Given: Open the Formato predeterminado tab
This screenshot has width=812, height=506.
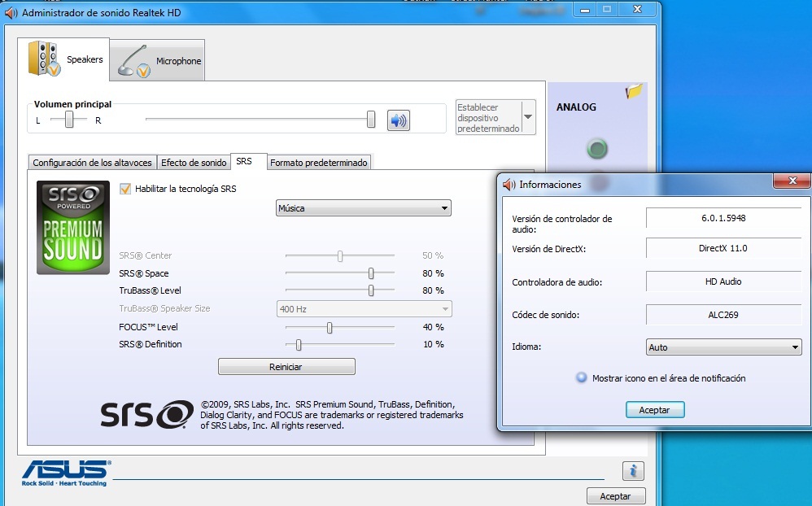Looking at the screenshot, I should 318,163.
